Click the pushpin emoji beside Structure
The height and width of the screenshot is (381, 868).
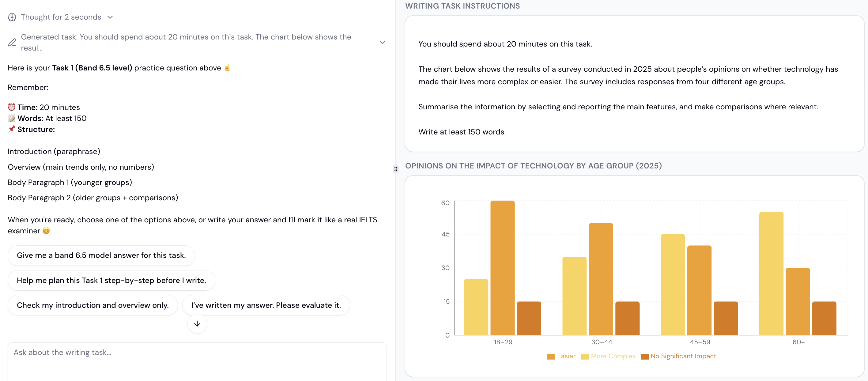12,129
